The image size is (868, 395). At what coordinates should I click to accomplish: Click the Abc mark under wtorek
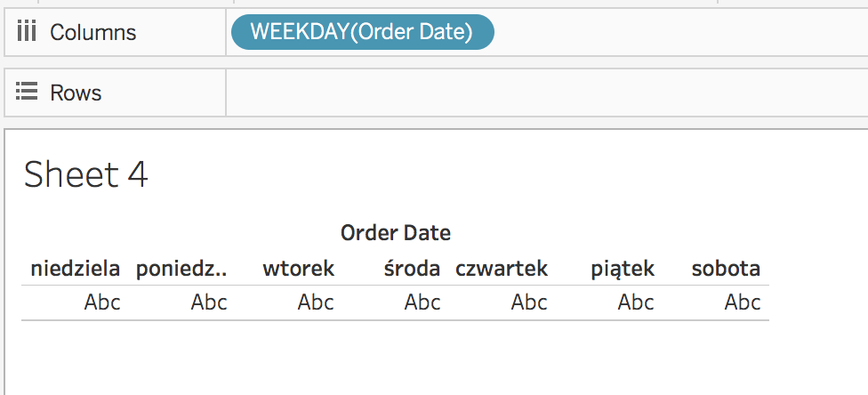(316, 302)
